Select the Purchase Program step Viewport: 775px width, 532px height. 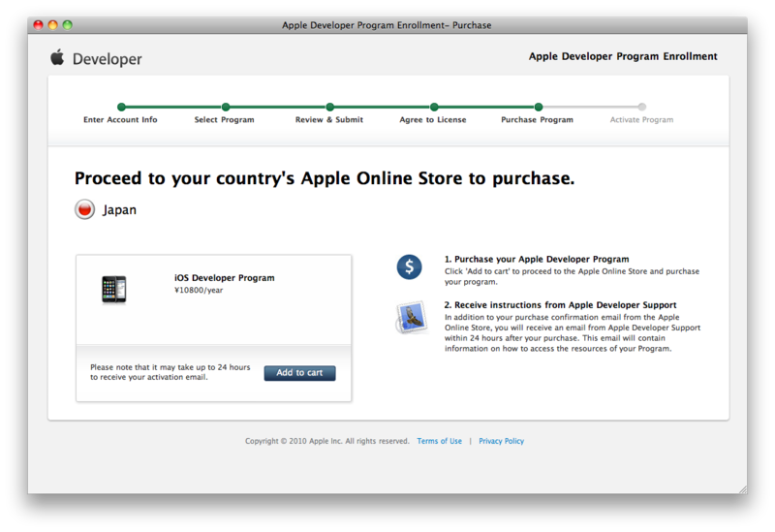538,119
